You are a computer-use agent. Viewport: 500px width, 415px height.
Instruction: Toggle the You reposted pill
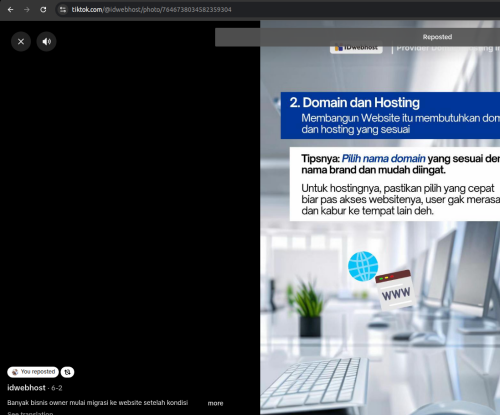33,372
